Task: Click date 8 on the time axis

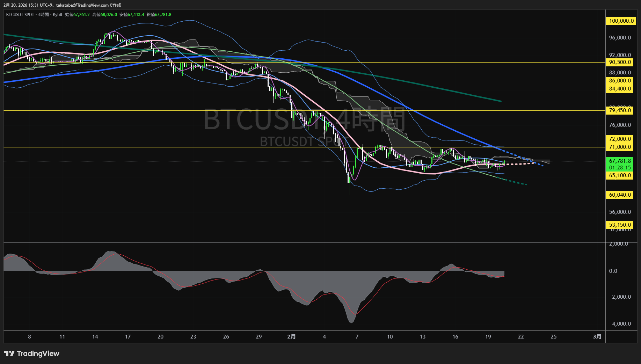Action: 29,337
